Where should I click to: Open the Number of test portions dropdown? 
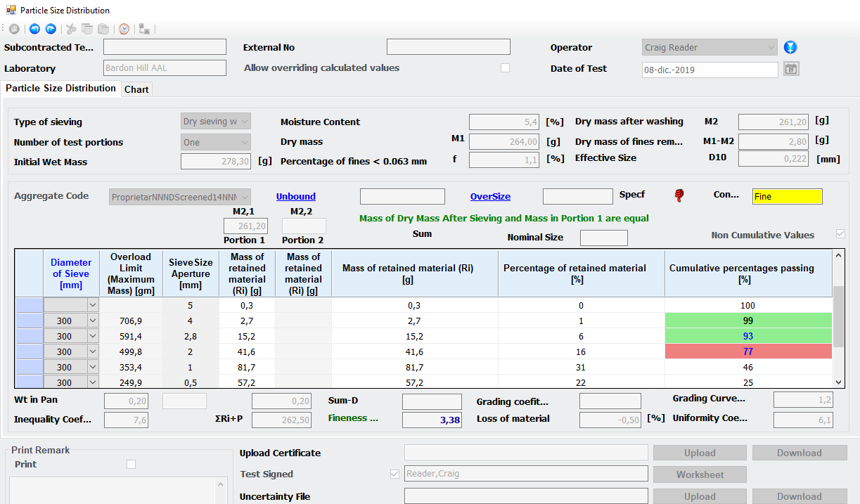(x=216, y=142)
